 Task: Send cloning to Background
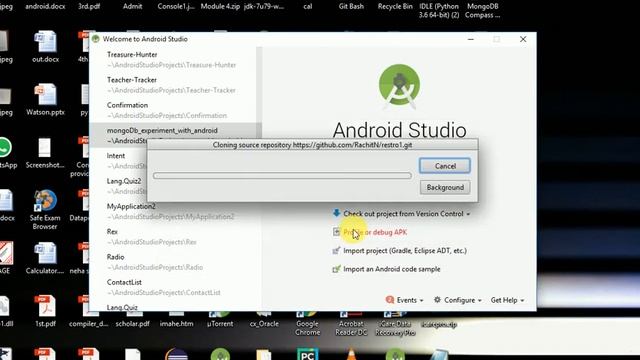click(445, 187)
